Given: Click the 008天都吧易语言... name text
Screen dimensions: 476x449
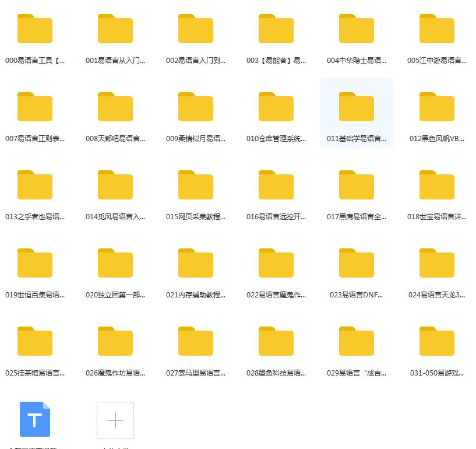Looking at the screenshot, I should (x=115, y=139).
